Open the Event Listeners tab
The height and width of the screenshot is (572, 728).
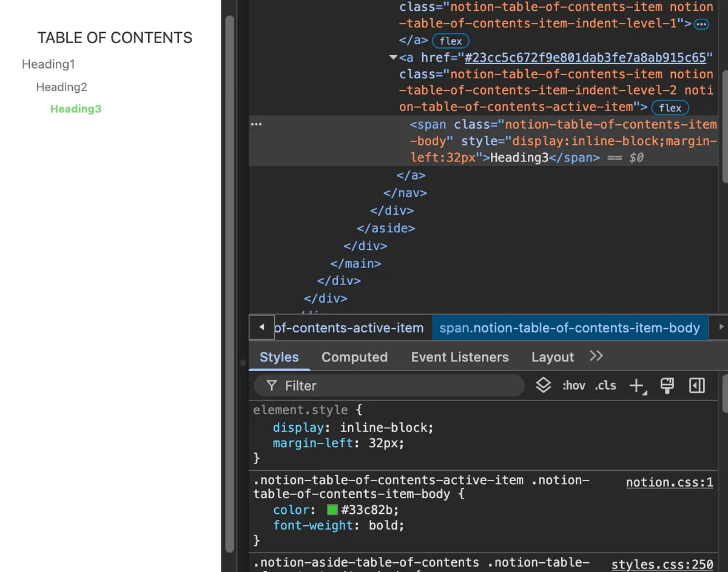coord(460,357)
